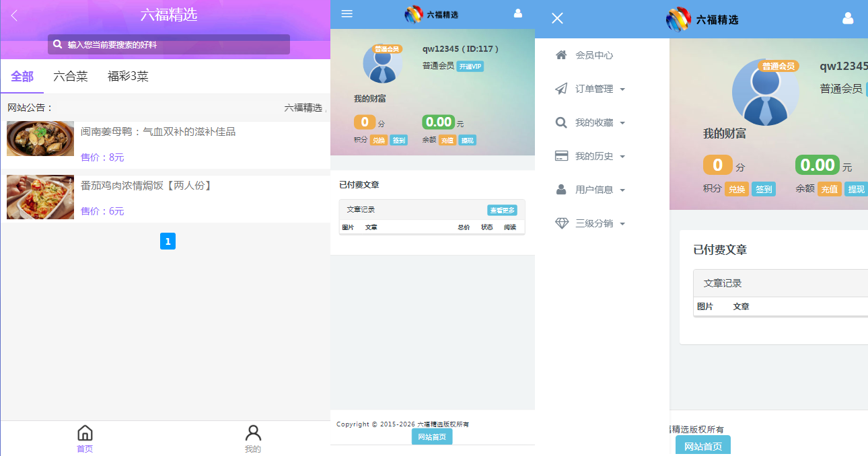The height and width of the screenshot is (456, 868).
Task: Click the 三级分销 diamond icon
Action: 561,223
